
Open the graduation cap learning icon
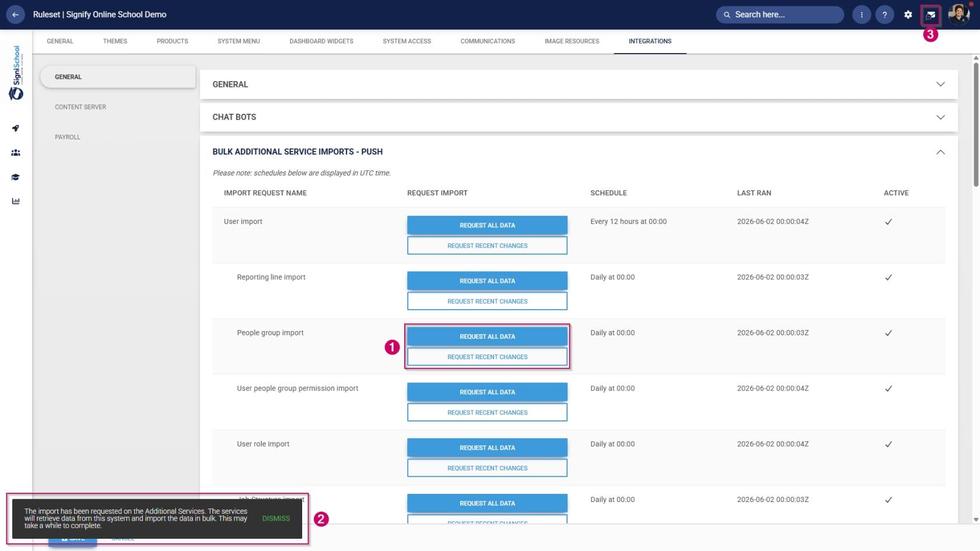16,177
